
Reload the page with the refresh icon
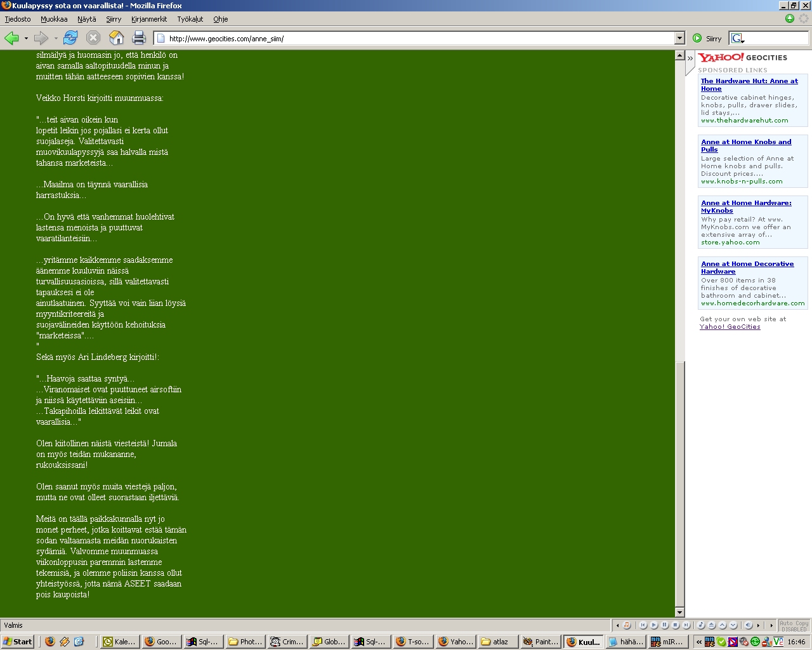[70, 38]
